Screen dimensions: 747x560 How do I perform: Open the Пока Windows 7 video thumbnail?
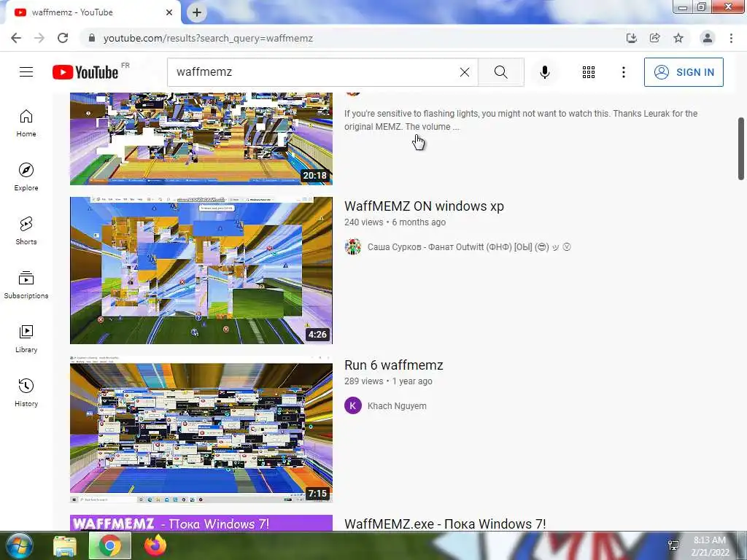[x=201, y=523]
